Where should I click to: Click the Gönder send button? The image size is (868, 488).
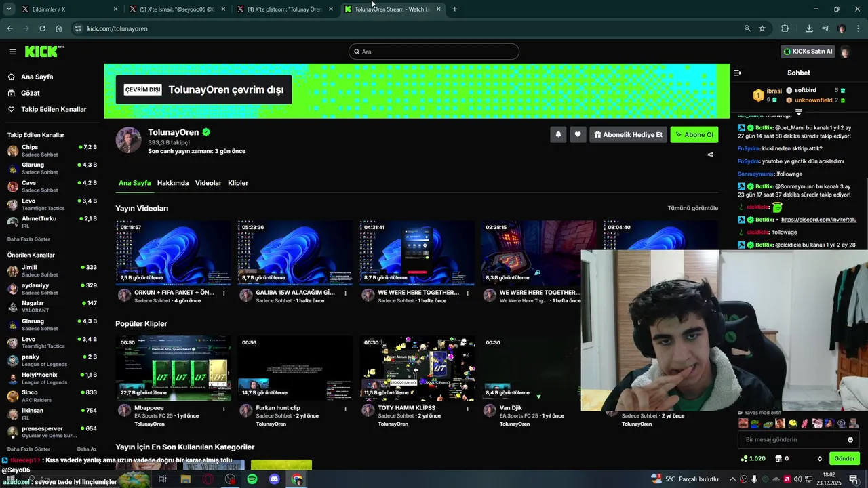[x=844, y=459]
